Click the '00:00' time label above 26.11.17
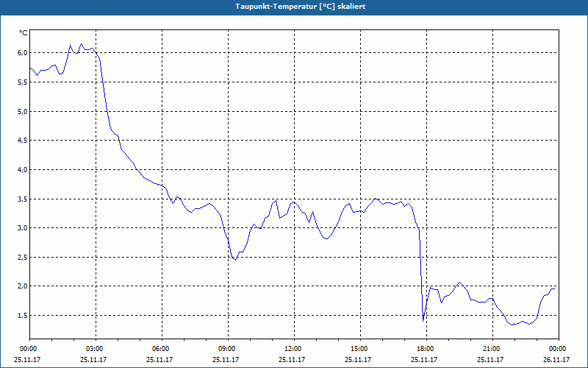Image resolution: width=588 pixels, height=368 pixels. coord(557,349)
